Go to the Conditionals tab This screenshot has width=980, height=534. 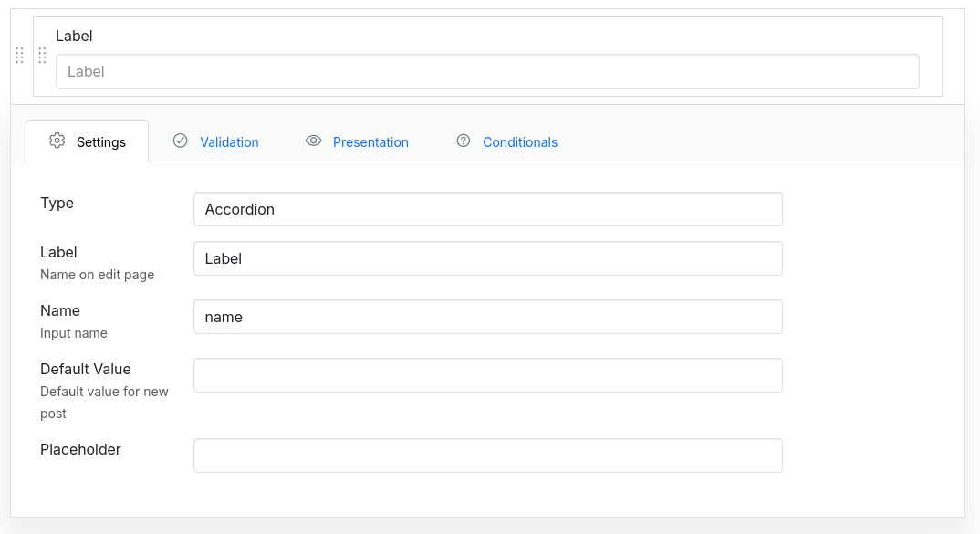tap(520, 142)
